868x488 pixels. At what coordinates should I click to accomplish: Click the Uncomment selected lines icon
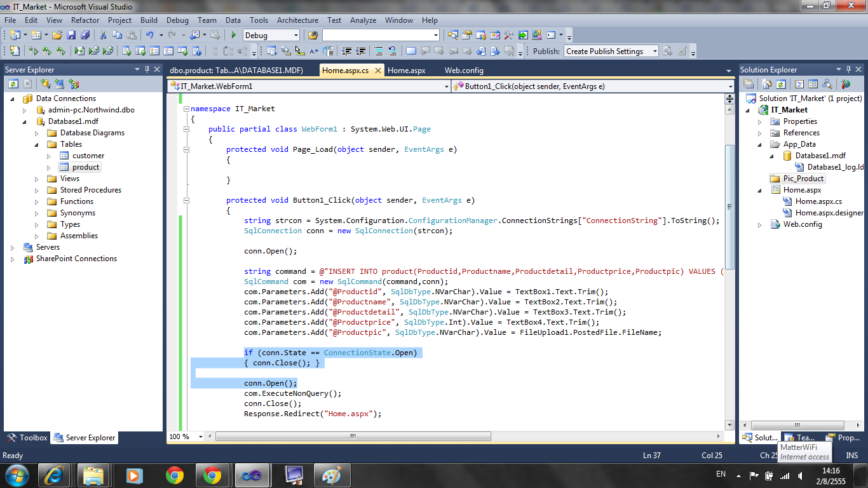point(393,51)
